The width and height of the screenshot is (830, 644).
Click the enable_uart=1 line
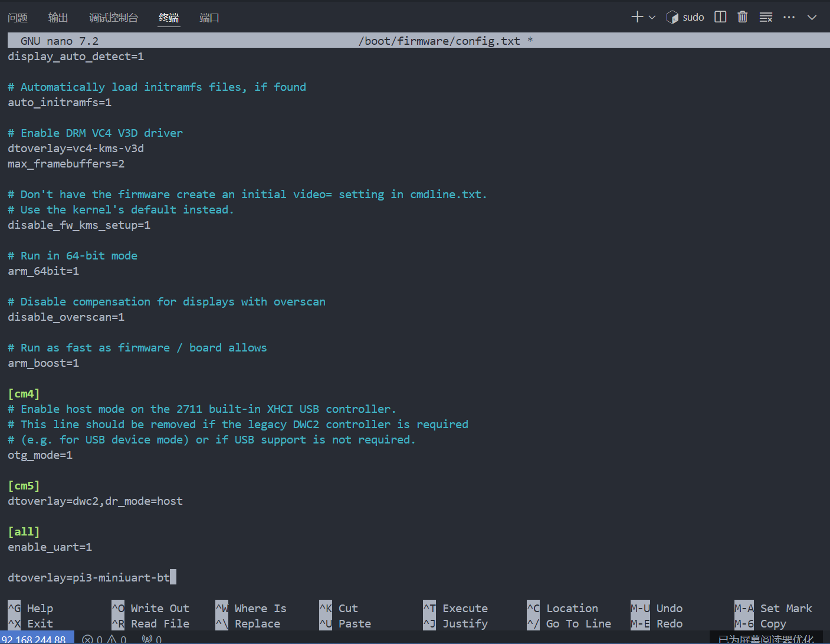(50, 547)
